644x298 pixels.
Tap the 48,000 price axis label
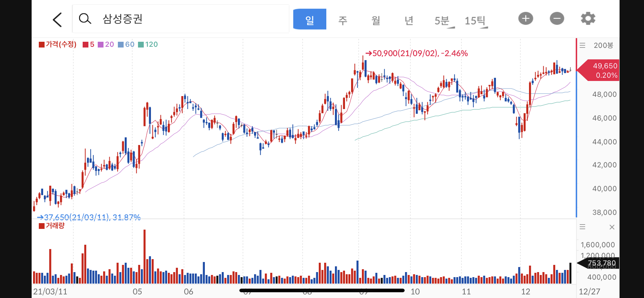(x=604, y=94)
